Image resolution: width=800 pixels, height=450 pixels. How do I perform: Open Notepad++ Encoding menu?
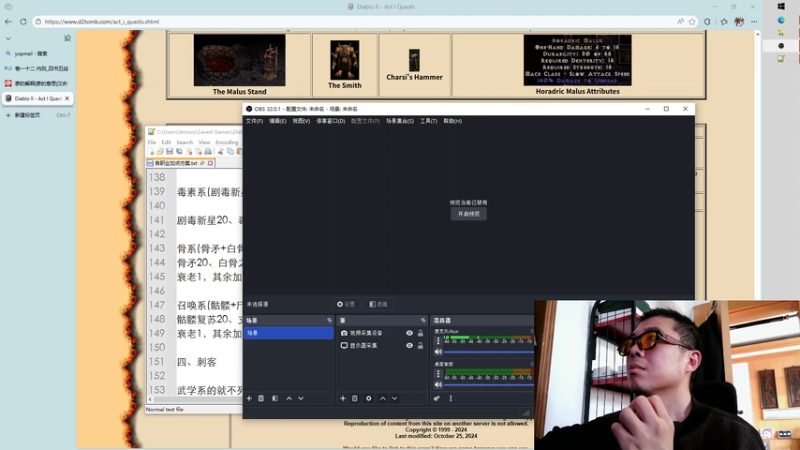pyautogui.click(x=227, y=142)
